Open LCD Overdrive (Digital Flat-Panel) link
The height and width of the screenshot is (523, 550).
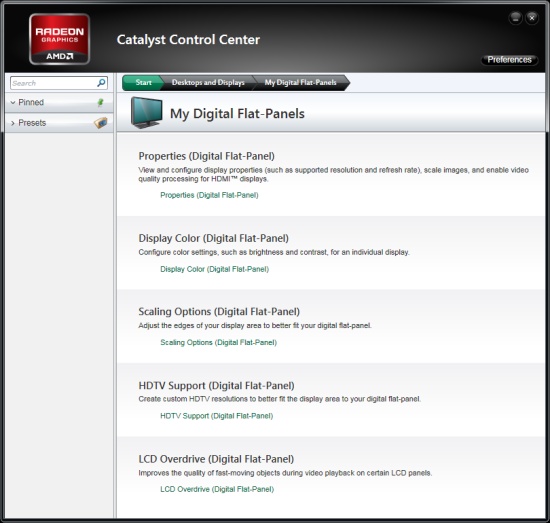[x=217, y=489]
